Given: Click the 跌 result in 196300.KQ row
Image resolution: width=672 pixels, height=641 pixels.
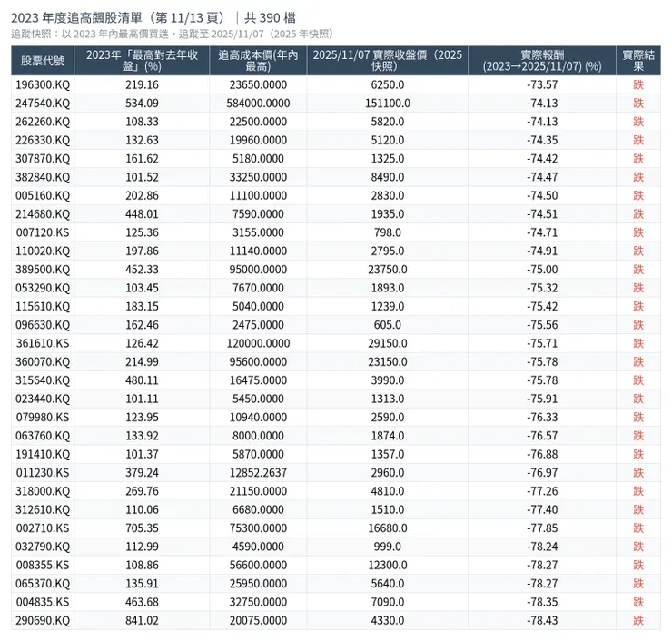Looking at the screenshot, I should pos(638,84).
